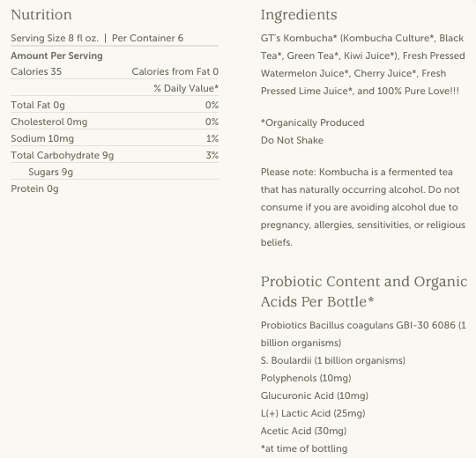The height and width of the screenshot is (458, 476).
Task: Click the Cholesterol 0mg row
Action: (x=115, y=122)
